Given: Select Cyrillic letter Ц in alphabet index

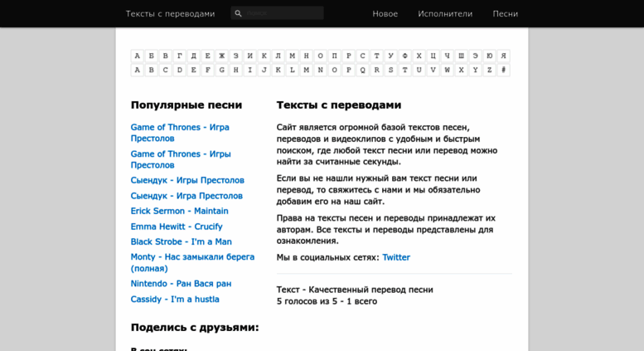Looking at the screenshot, I should (x=433, y=56).
